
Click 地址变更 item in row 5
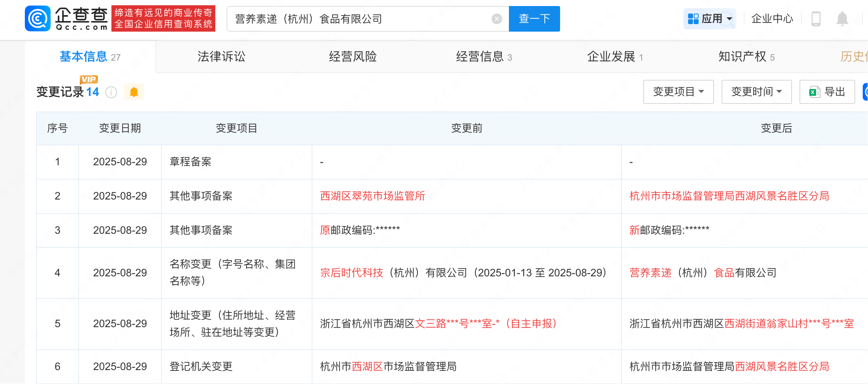click(x=233, y=324)
